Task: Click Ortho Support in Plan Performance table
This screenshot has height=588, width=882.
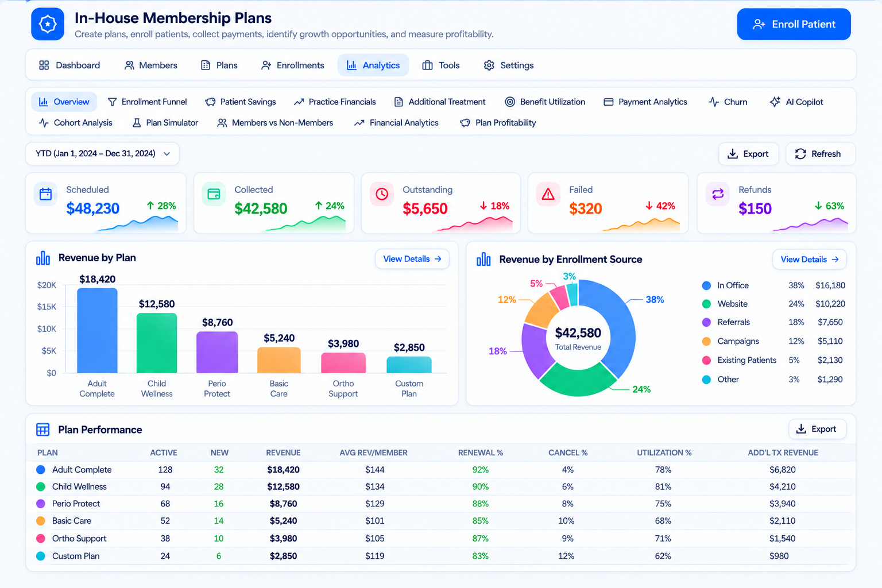Action: point(79,539)
